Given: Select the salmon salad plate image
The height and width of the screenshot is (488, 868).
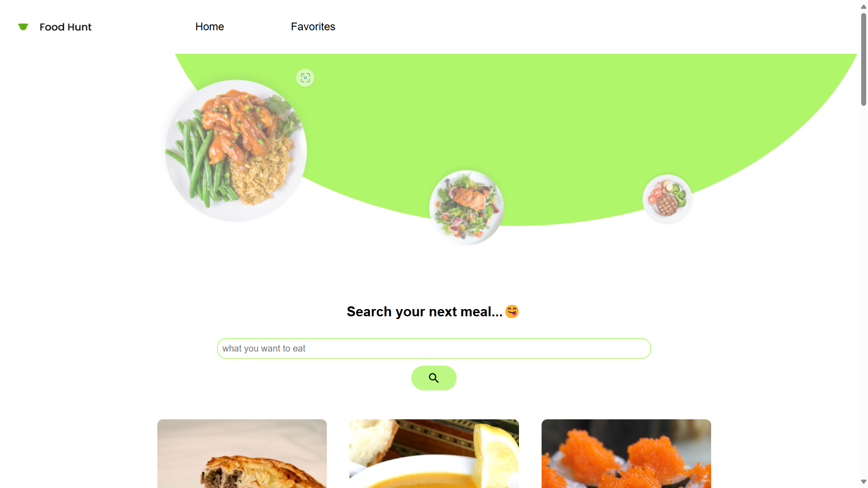Looking at the screenshot, I should coord(467,207).
